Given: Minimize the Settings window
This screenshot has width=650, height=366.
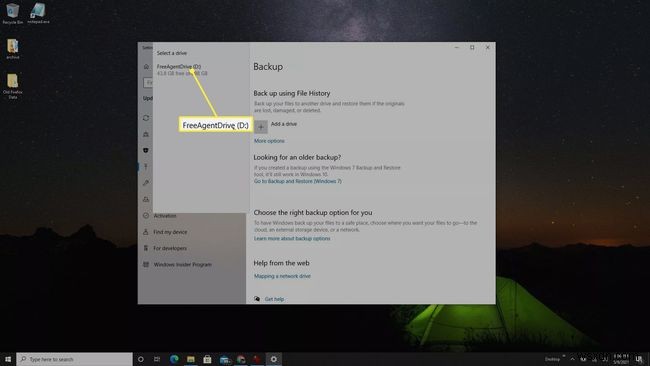Looking at the screenshot, I should pos(457,47).
